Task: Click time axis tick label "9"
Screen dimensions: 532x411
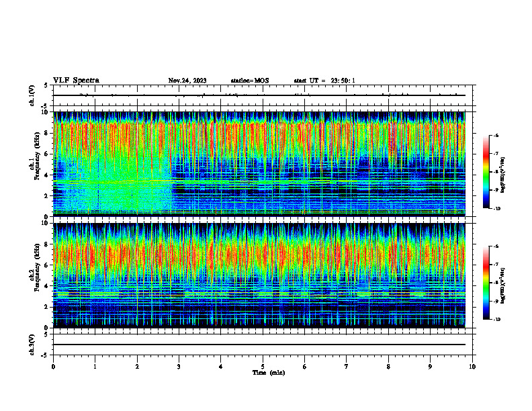Action: point(430,367)
